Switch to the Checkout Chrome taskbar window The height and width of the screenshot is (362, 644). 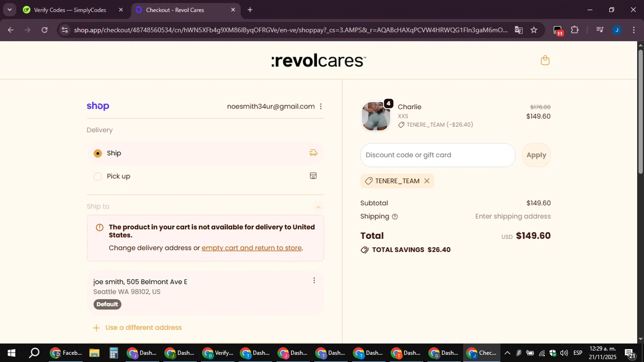482,353
